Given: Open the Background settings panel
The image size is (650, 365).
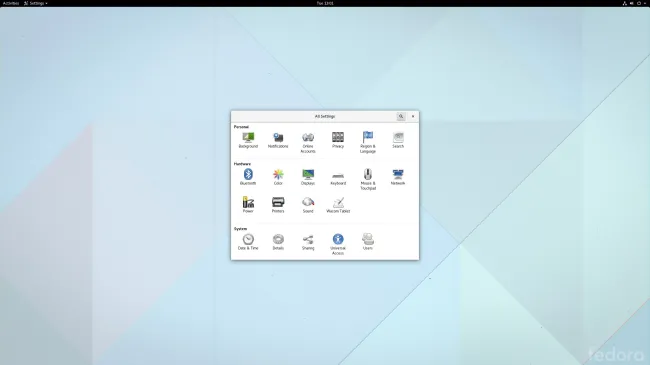Looking at the screenshot, I should pos(248,140).
